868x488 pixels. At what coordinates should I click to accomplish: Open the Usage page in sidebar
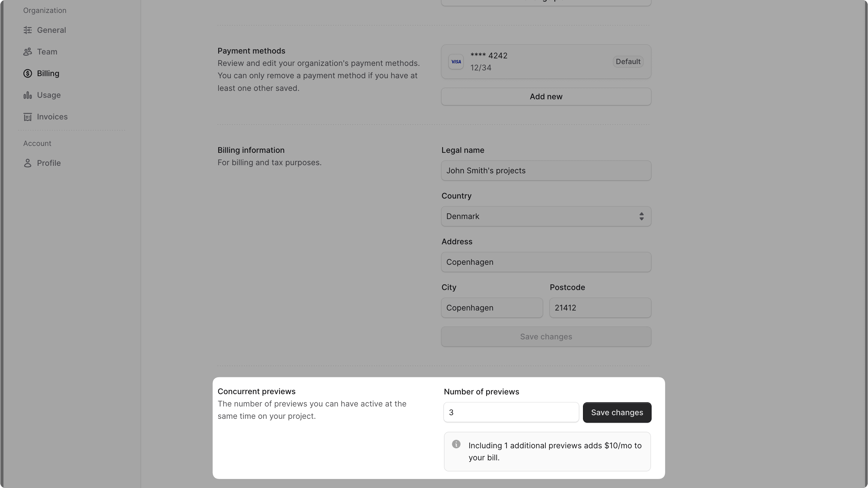tap(49, 95)
